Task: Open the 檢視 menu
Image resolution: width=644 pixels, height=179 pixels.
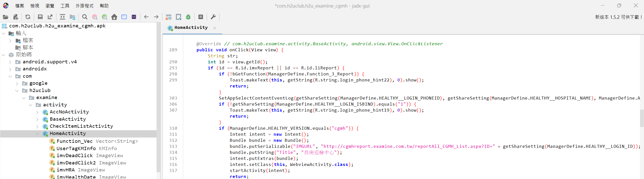Action: pyautogui.click(x=35, y=6)
